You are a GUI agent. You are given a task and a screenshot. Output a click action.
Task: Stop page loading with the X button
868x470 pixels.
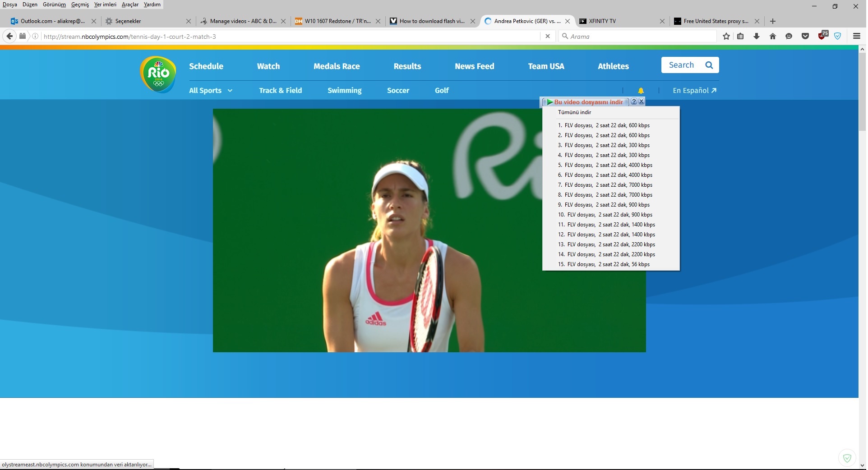click(x=548, y=36)
